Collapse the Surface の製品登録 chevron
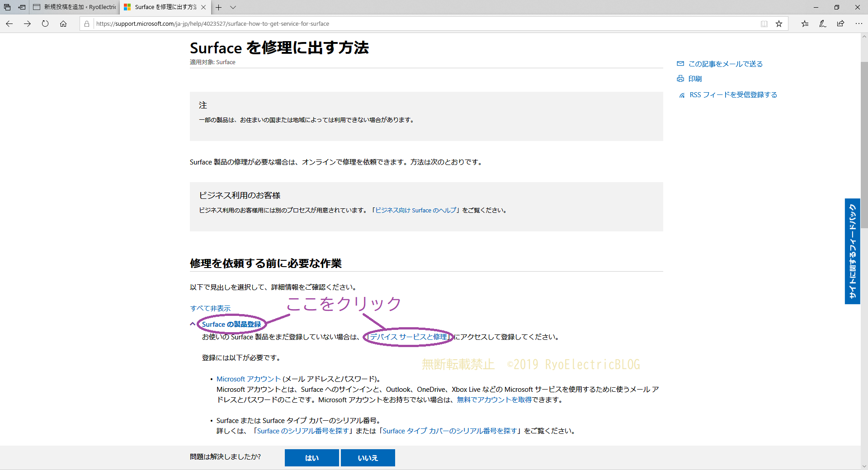The image size is (868, 470). click(193, 324)
